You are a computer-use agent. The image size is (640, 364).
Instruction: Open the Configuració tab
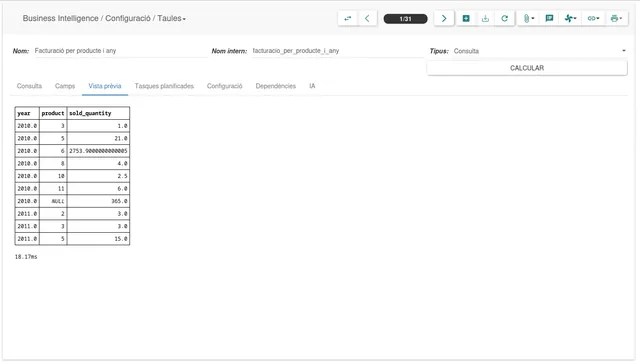point(224,86)
